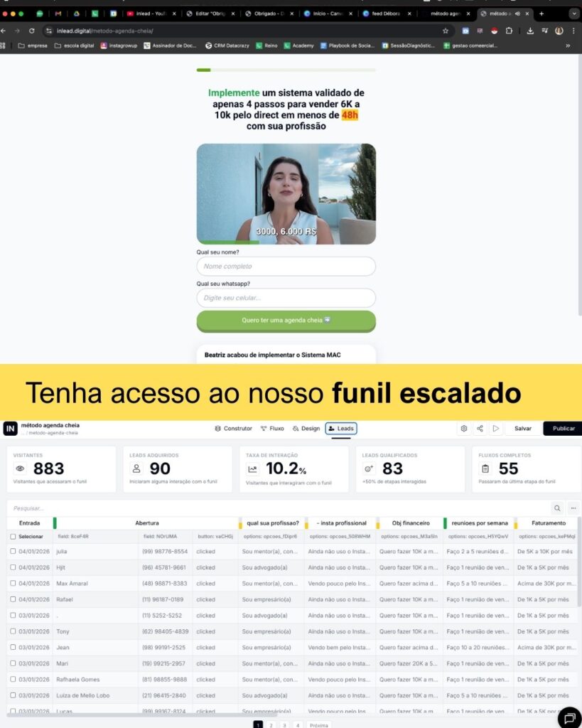Tick the Selecionar checkbox in the header
582x728 pixels.
tap(13, 537)
